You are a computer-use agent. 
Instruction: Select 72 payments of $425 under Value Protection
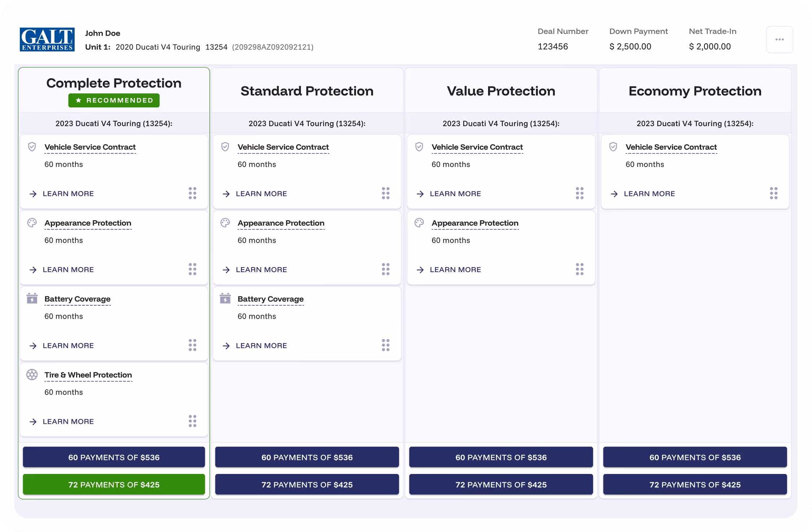pos(501,484)
